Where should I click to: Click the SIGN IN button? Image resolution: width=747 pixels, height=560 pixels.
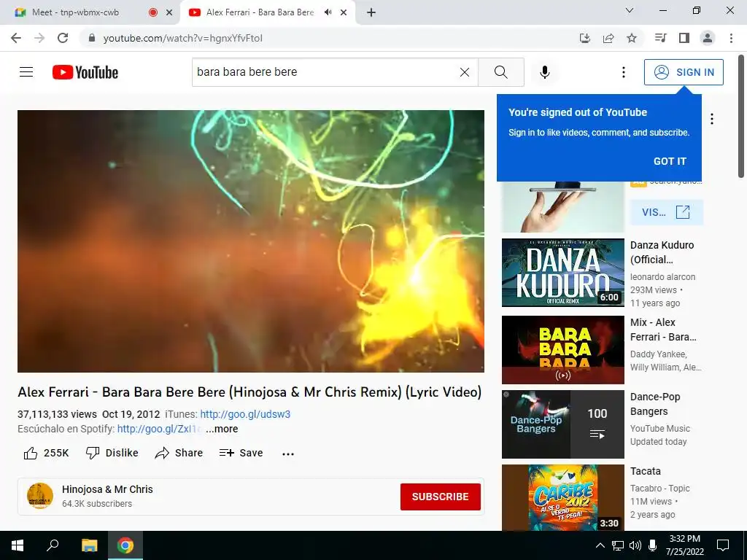point(684,72)
